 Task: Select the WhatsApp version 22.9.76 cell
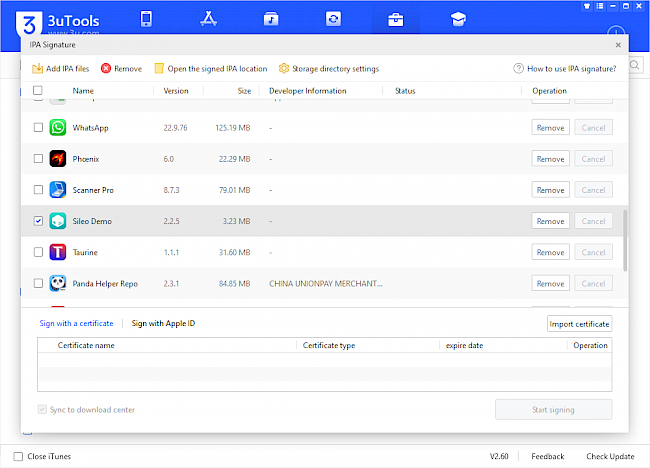click(175, 128)
